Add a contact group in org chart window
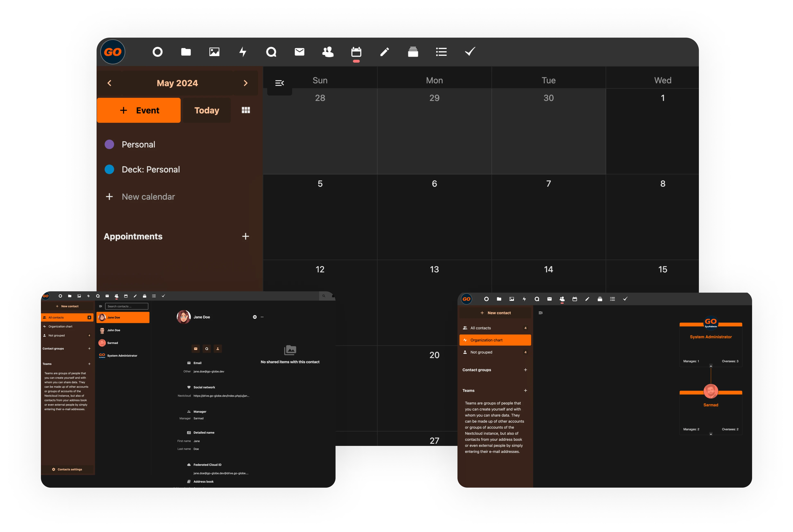This screenshot has height=532, width=793. [525, 370]
